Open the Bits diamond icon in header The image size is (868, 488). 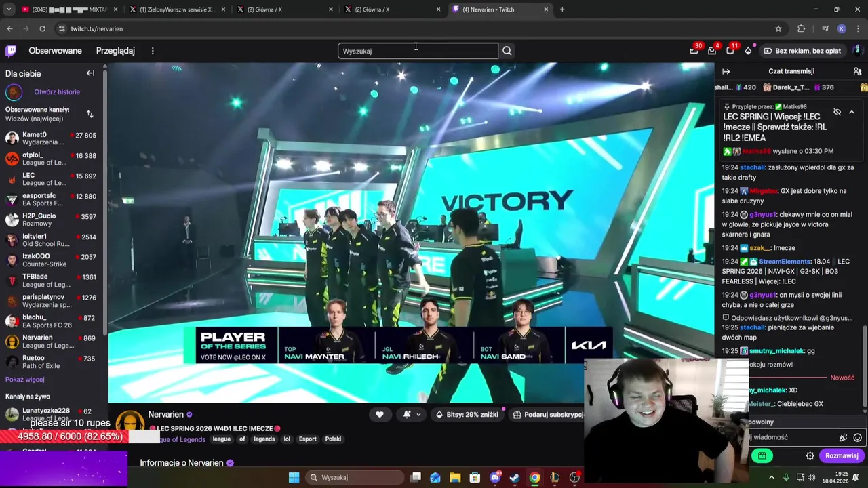tap(748, 51)
